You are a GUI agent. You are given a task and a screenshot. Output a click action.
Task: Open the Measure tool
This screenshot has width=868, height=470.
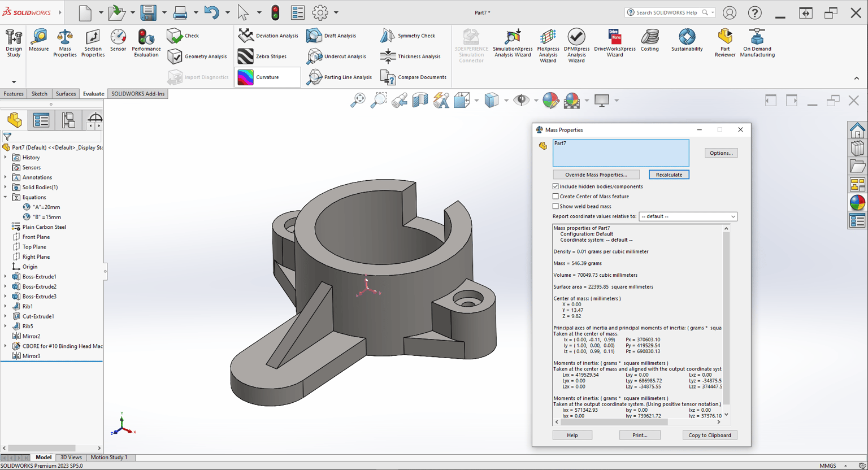point(38,41)
